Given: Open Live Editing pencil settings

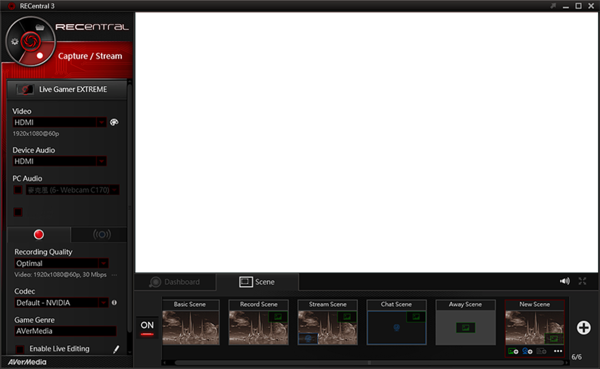Looking at the screenshot, I should click(x=116, y=349).
